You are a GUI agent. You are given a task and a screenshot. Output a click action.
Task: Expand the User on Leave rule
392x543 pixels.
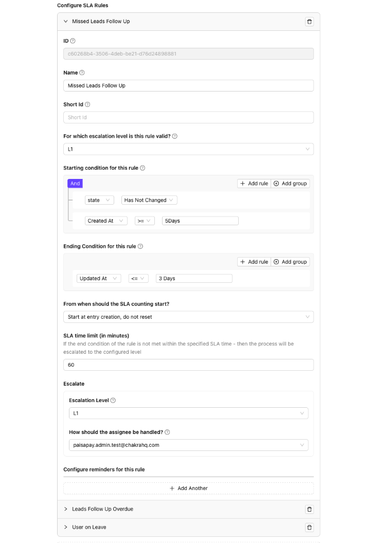tap(66, 527)
